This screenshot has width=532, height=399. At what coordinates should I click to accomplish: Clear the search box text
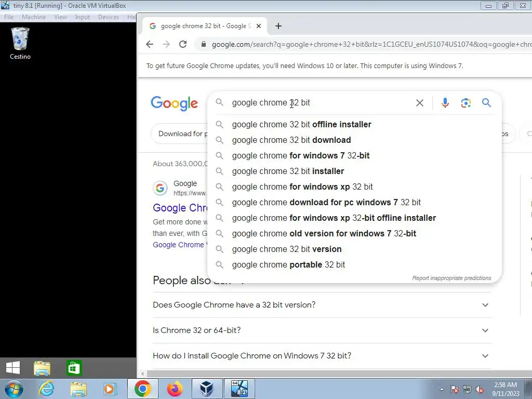click(x=420, y=103)
